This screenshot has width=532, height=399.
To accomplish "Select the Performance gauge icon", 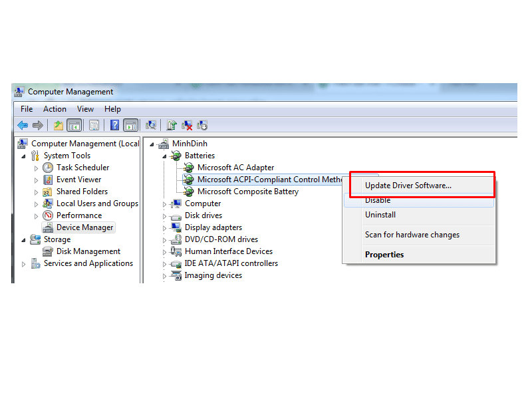I will pos(48,215).
